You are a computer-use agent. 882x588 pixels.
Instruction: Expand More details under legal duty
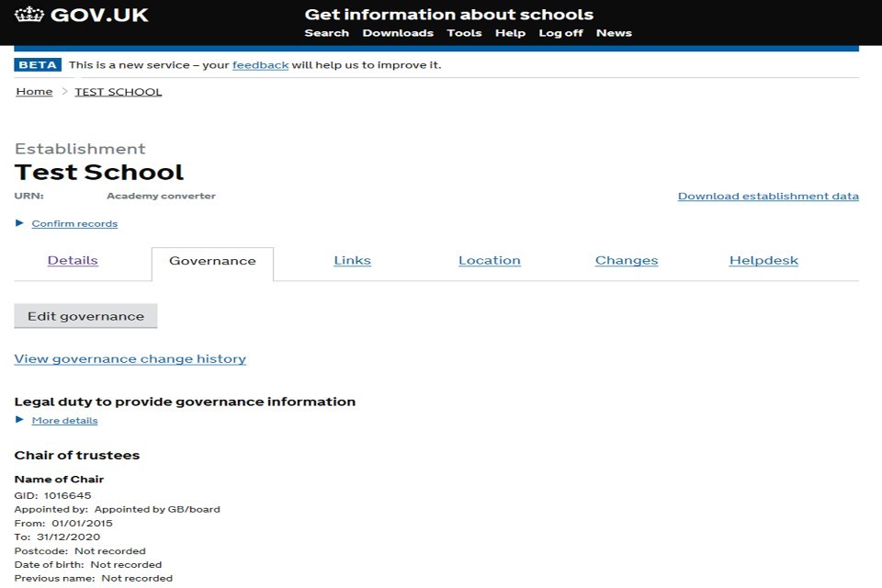click(64, 421)
